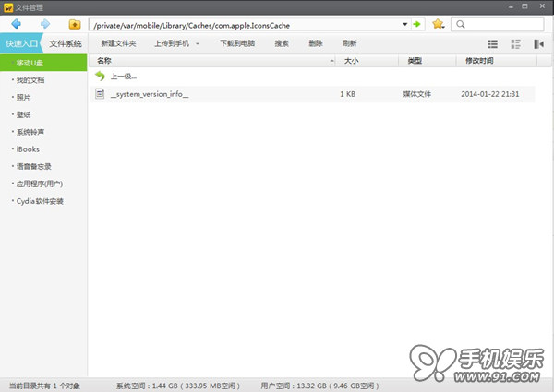Select the 文件系统 tab
554x392 pixels.
point(66,43)
